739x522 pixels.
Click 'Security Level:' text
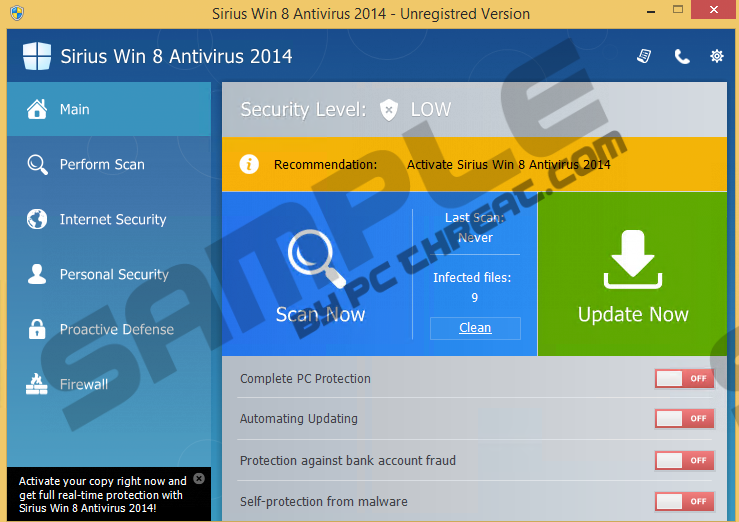click(304, 110)
